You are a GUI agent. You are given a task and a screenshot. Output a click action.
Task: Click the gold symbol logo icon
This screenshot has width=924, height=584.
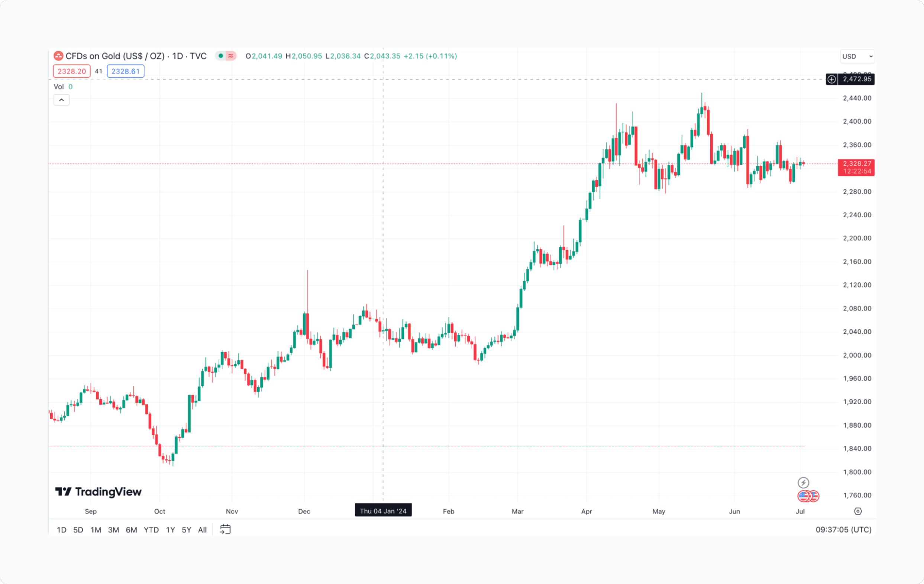tap(58, 56)
